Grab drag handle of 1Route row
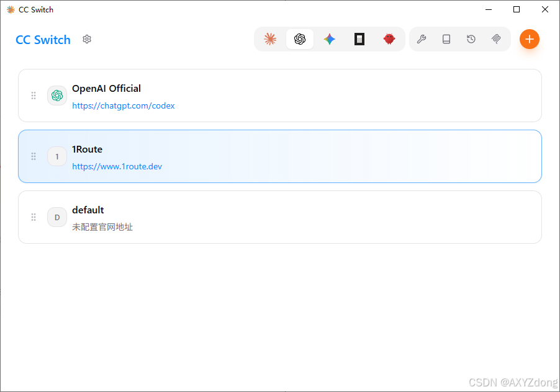 click(34, 156)
